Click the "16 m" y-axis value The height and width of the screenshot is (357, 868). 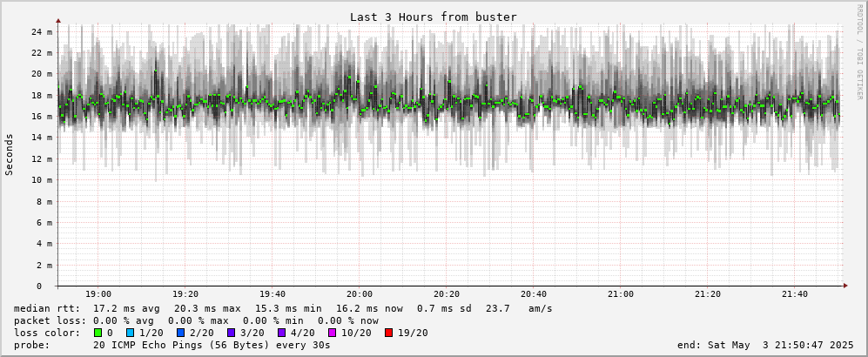tap(42, 117)
